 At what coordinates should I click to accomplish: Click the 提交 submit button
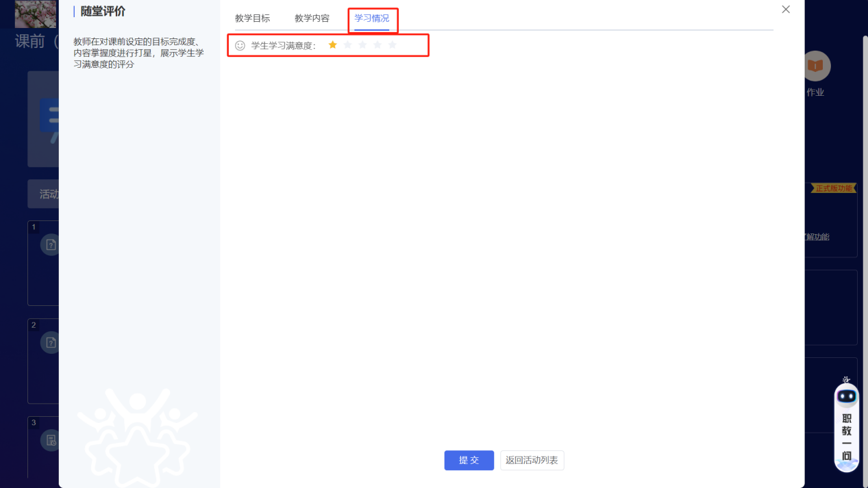click(469, 460)
